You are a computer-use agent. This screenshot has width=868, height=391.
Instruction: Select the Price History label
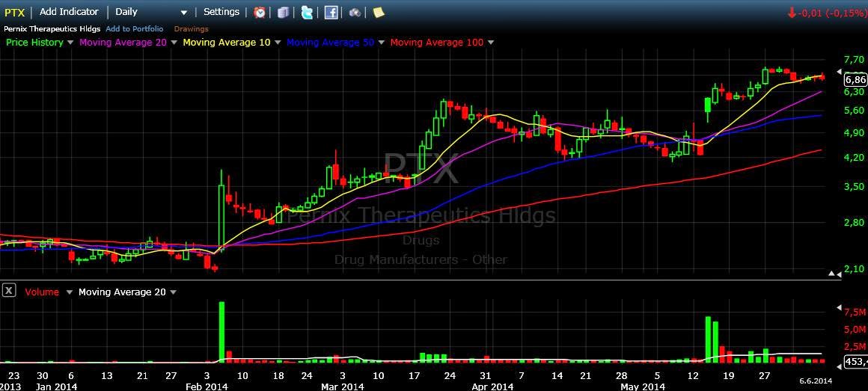[34, 43]
